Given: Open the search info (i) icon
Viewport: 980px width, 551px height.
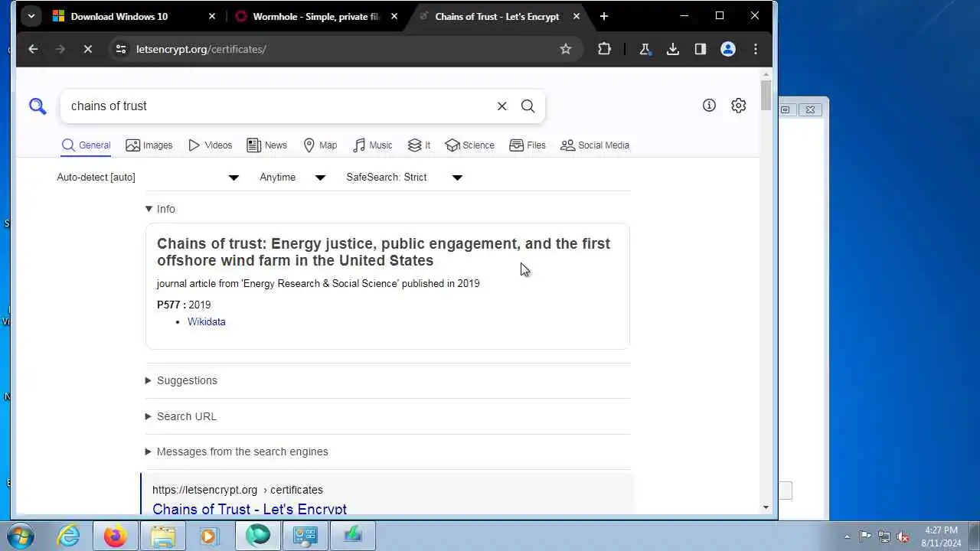Looking at the screenshot, I should (709, 106).
